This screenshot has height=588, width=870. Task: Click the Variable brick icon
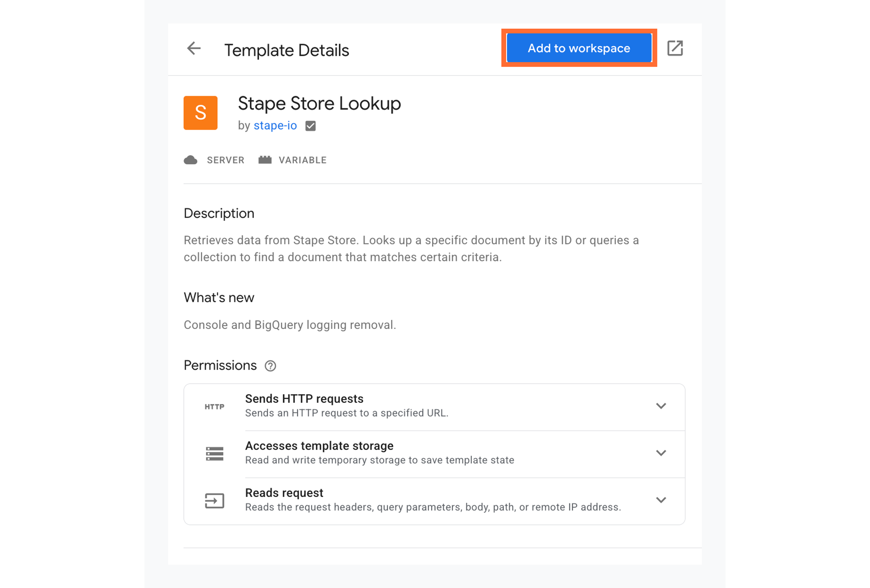[265, 160]
